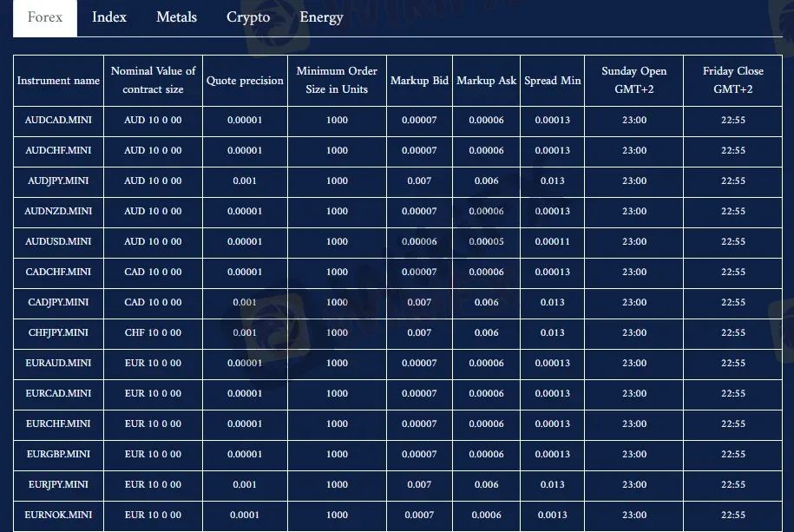Select the AUDCAD.MINI instrument row

58,120
